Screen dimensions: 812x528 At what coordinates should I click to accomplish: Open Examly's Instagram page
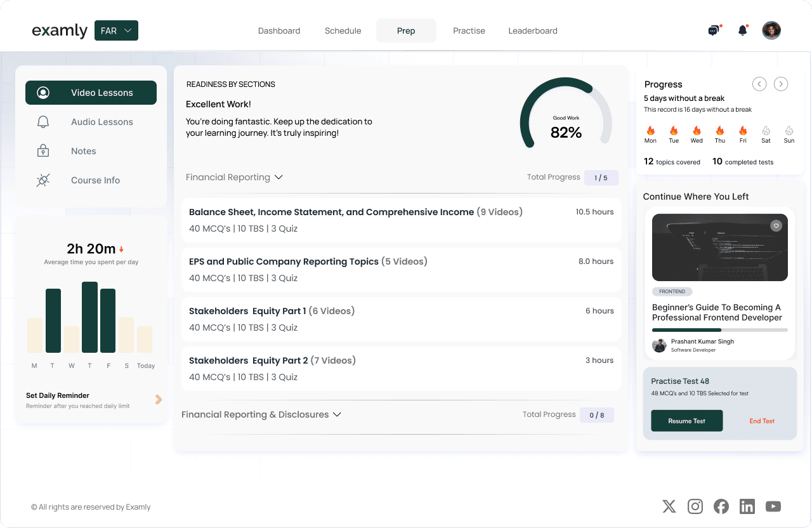click(695, 506)
